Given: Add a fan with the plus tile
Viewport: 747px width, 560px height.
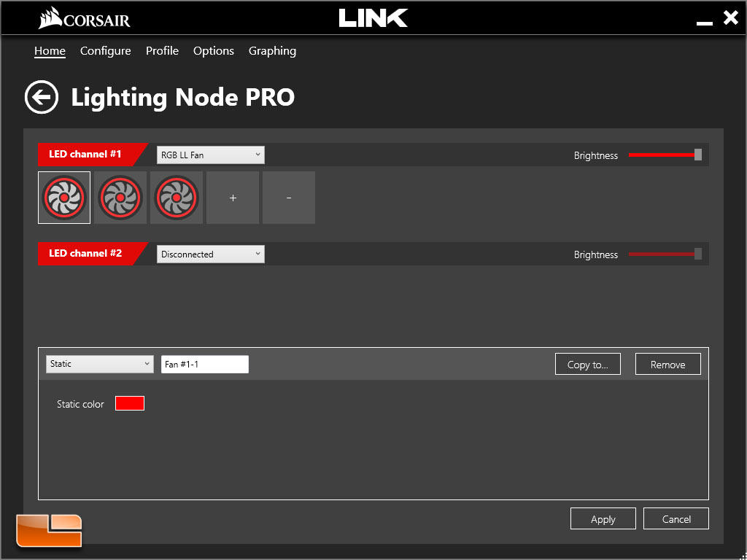Looking at the screenshot, I should click(233, 198).
